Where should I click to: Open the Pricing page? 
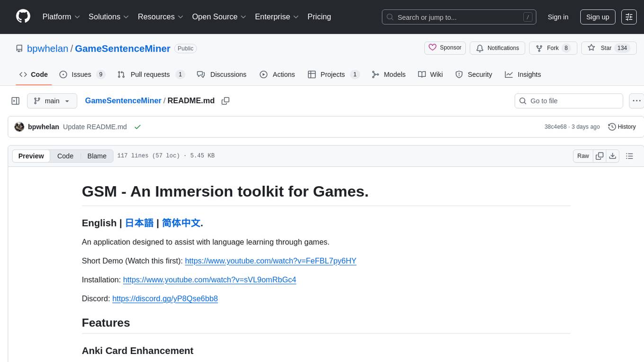click(x=319, y=17)
